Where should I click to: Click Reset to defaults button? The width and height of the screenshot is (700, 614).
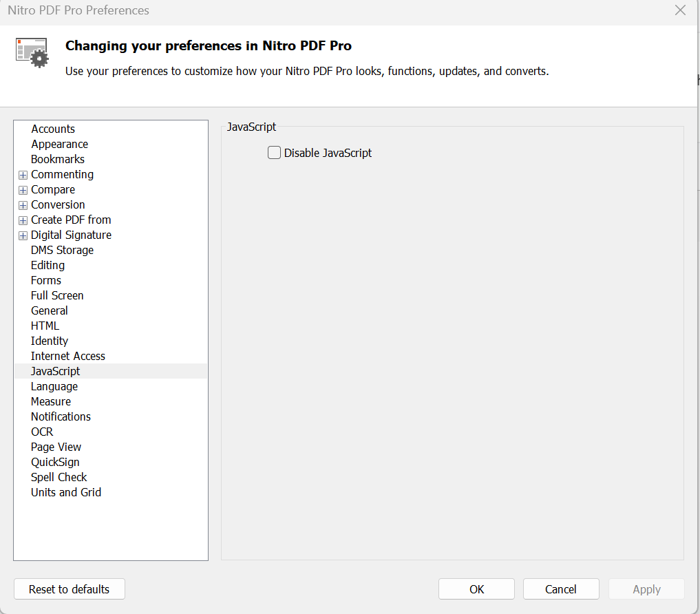click(x=70, y=589)
